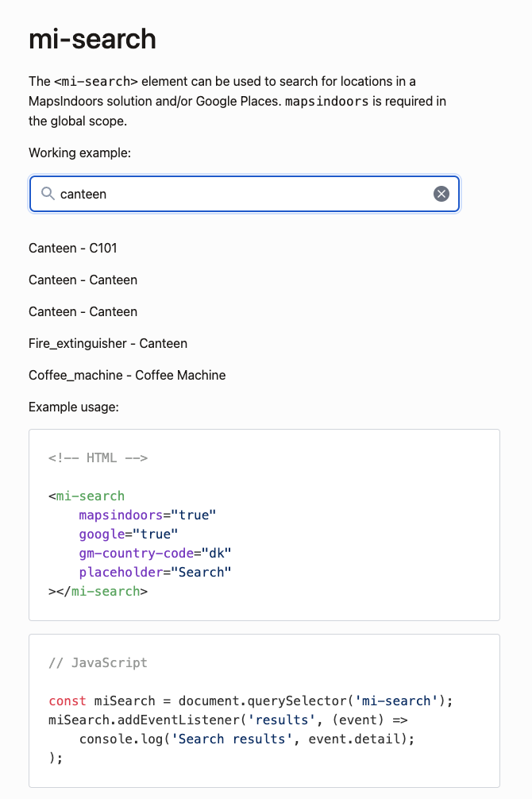Select the "Canteen - C101" search result
The width and height of the screenshot is (532, 799).
coord(73,248)
